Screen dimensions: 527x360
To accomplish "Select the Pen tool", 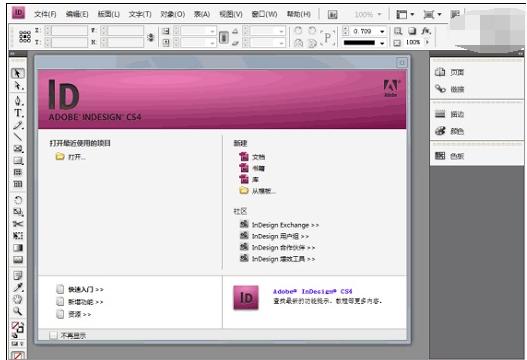I will (18, 101).
